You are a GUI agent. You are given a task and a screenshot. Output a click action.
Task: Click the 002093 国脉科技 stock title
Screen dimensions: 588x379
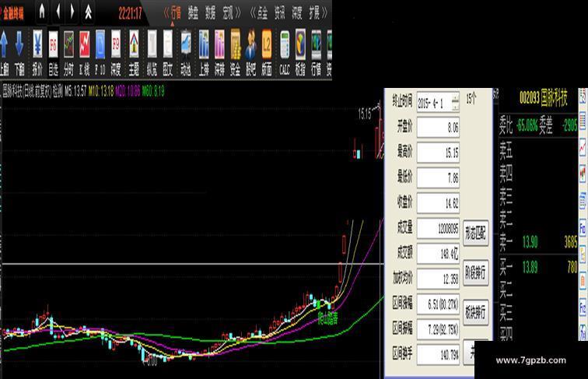(x=543, y=98)
